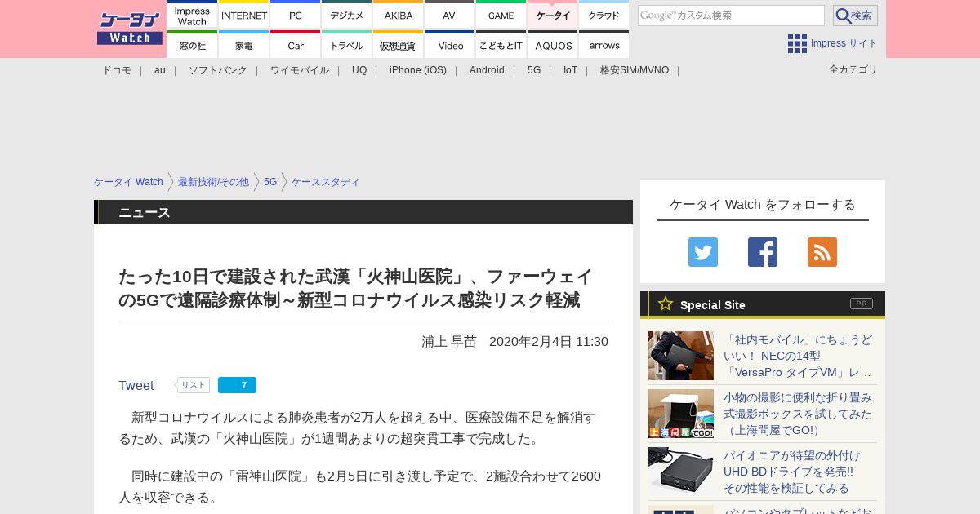Click the share count 7 button
The height and width of the screenshot is (514, 980).
click(x=237, y=385)
